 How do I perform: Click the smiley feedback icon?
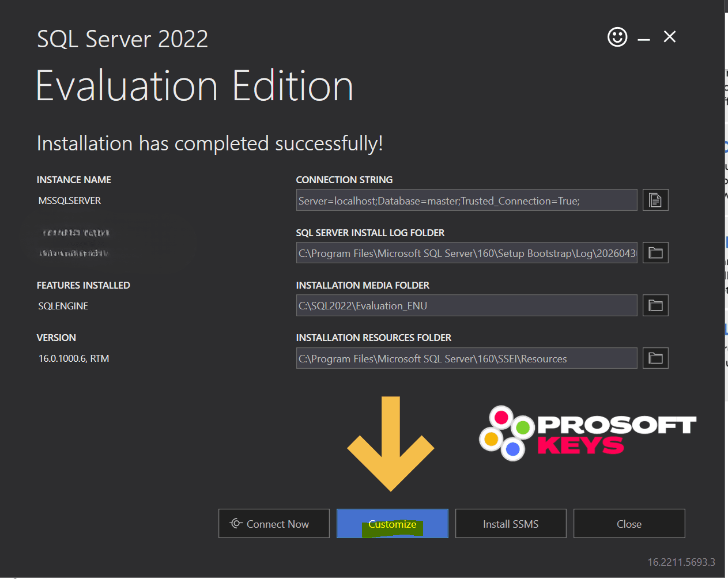(617, 37)
